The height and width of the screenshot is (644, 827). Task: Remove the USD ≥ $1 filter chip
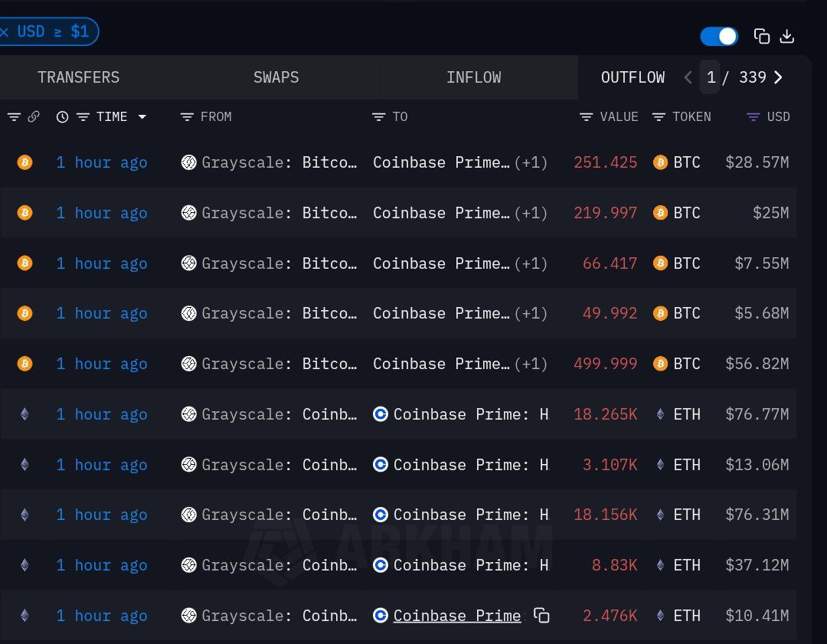(5, 31)
